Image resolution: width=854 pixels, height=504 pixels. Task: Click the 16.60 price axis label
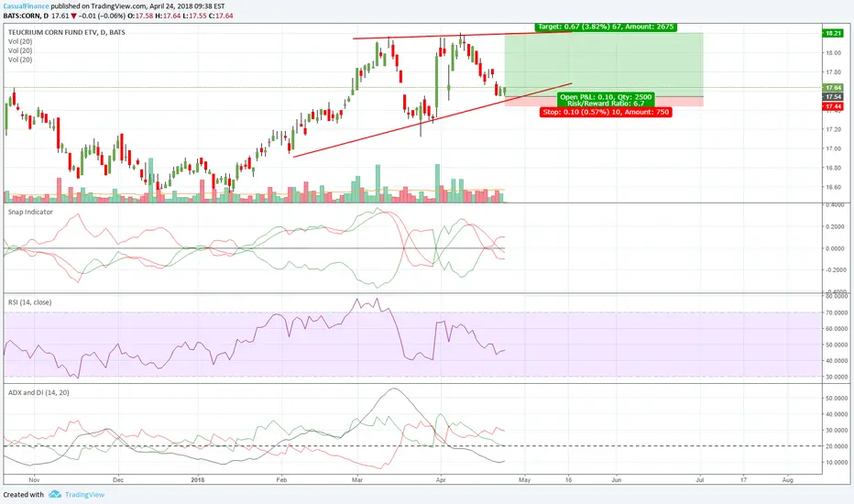(x=833, y=187)
